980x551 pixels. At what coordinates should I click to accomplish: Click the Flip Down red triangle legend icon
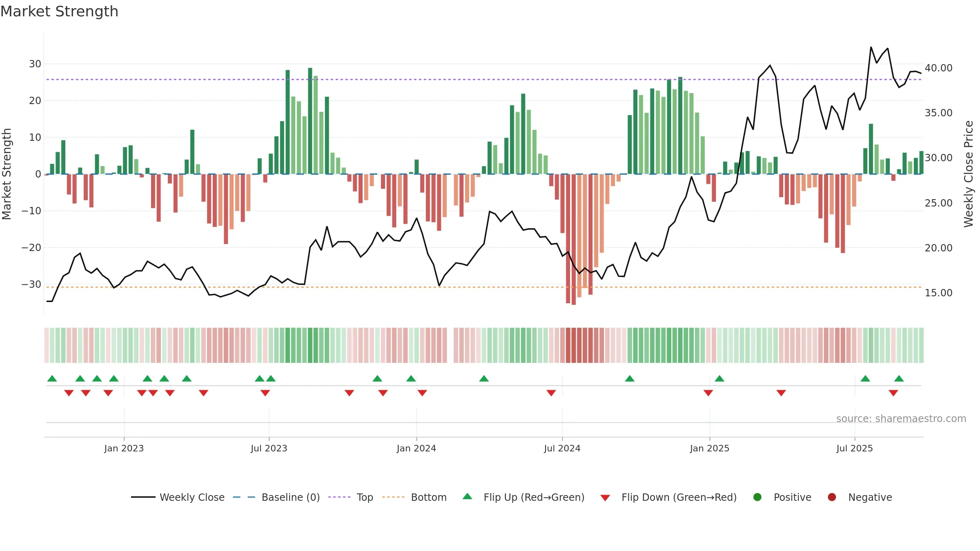tap(605, 498)
